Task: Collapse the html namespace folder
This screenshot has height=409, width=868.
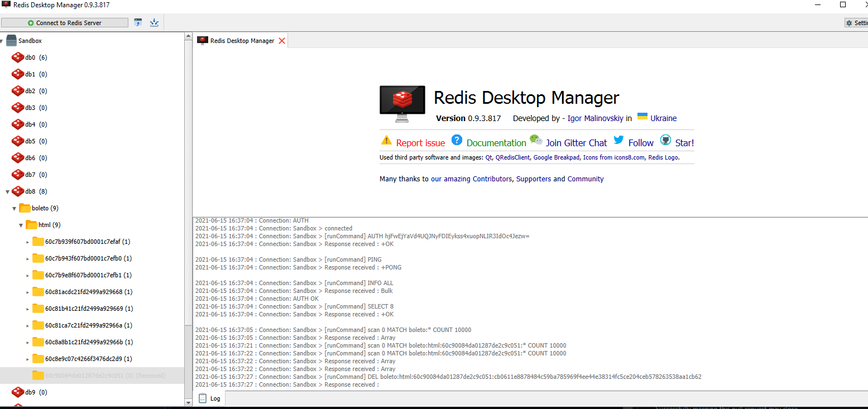Action: tap(21, 225)
